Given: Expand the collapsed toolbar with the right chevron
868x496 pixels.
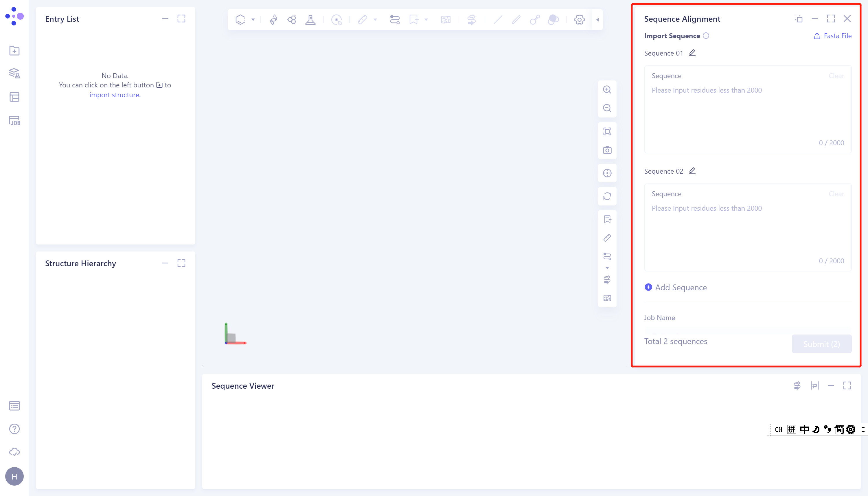Looking at the screenshot, I should pyautogui.click(x=598, y=20).
